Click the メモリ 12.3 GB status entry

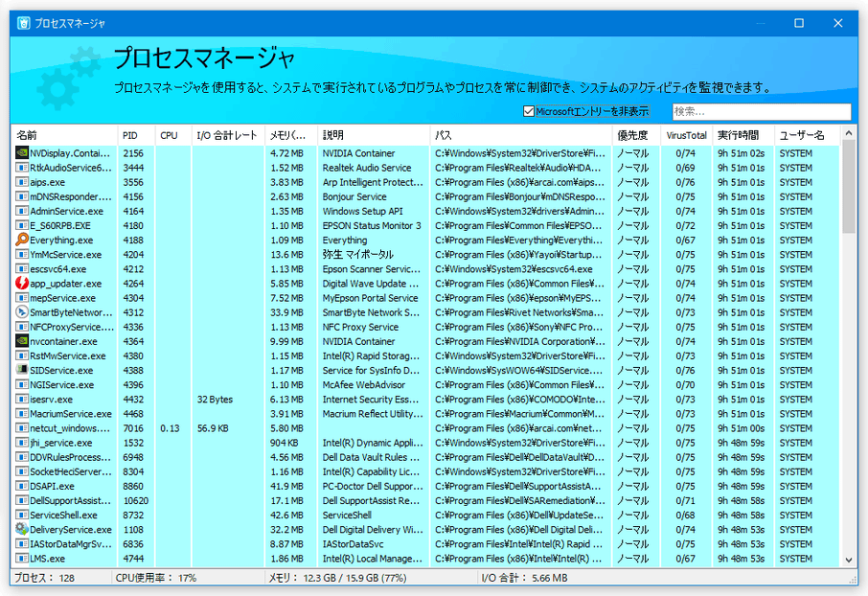tap(337, 578)
